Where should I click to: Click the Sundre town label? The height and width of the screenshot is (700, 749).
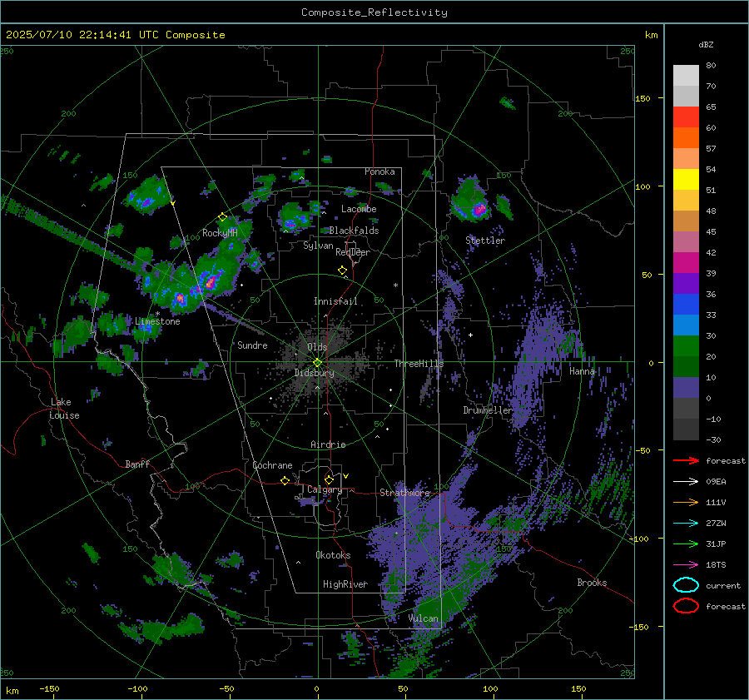252,345
